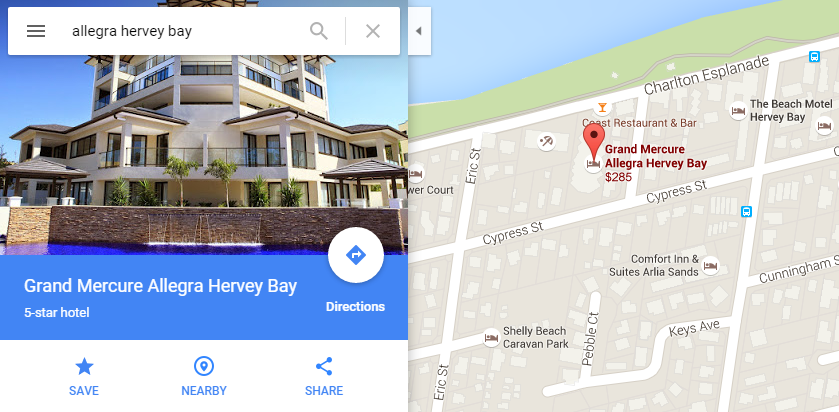Screen dimensions: 839x412
Task: Open the hotel photo thumbnail
Action: (204, 155)
